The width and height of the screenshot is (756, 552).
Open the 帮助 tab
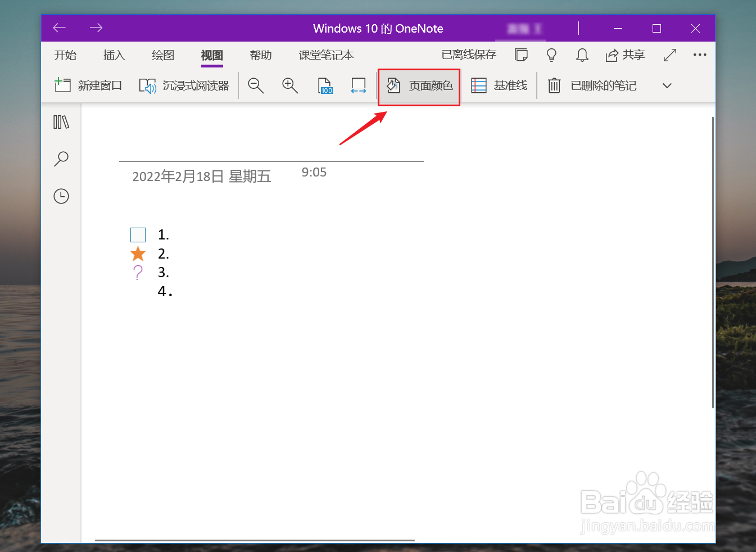point(261,55)
